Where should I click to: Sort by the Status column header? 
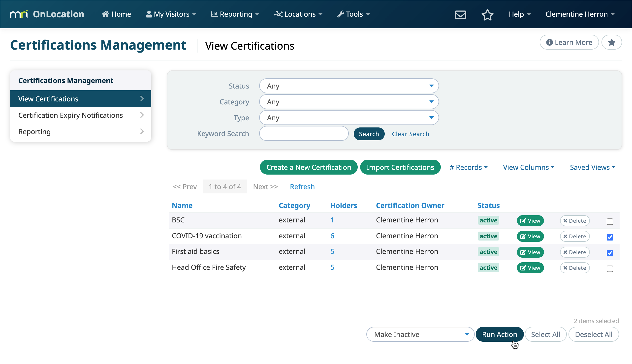488,206
